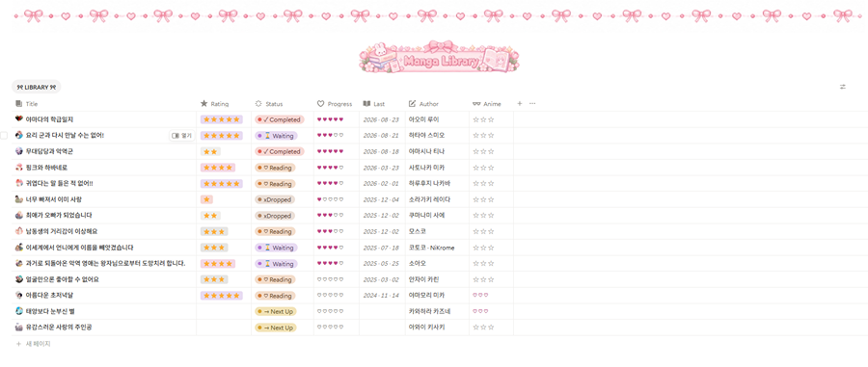Add a row with 새 페이지
Viewport: 868px width, 367px height.
point(33,344)
